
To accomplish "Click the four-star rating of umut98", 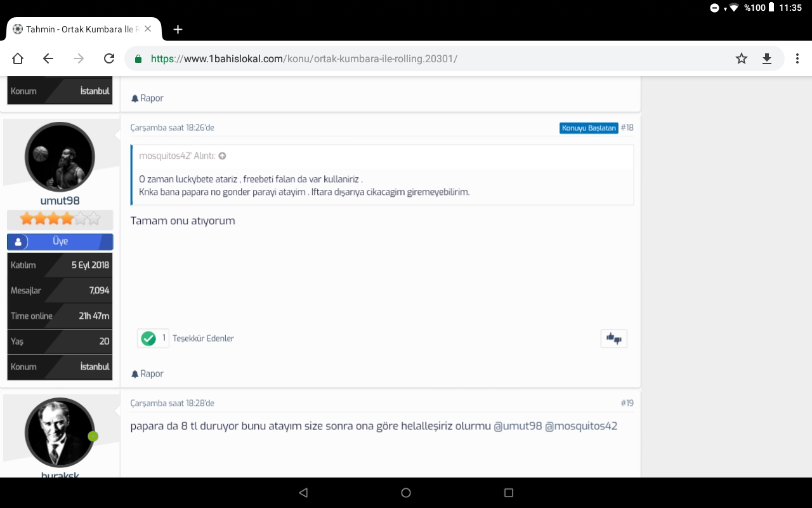I will point(60,219).
